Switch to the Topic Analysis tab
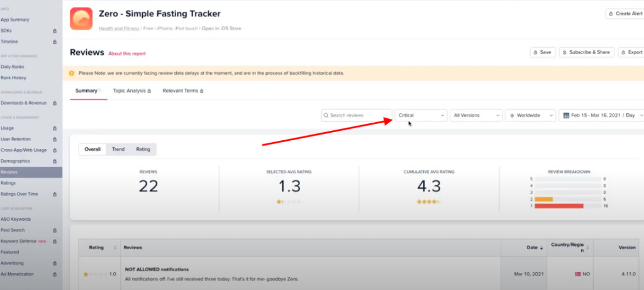 pos(132,91)
